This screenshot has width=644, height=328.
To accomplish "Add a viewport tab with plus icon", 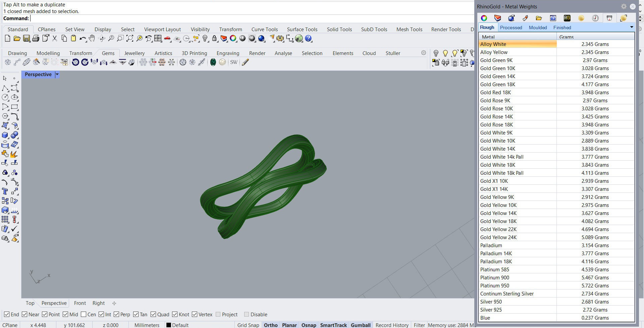I will coord(114,303).
